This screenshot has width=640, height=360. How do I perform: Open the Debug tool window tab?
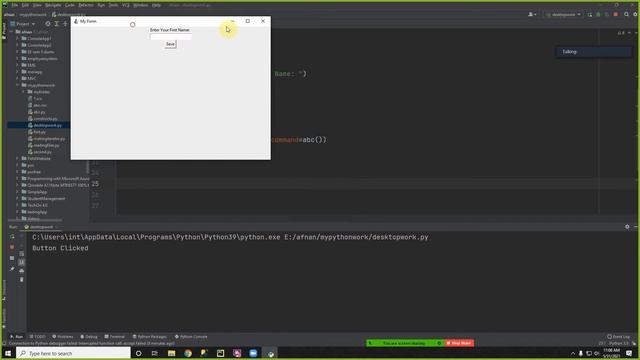click(89, 337)
